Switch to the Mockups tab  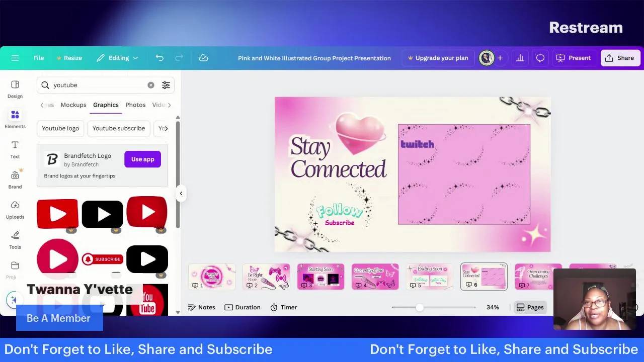coord(73,105)
